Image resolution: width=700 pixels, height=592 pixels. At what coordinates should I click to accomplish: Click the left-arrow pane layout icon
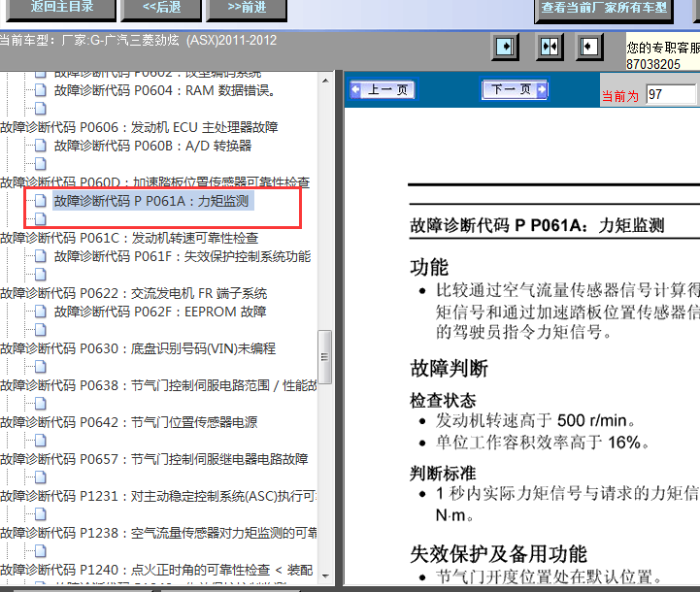pyautogui.click(x=589, y=47)
